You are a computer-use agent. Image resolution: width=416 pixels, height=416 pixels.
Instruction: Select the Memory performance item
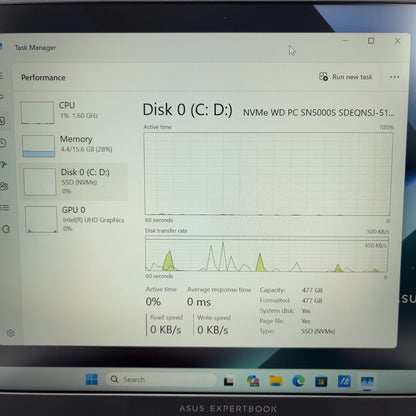pos(73,145)
